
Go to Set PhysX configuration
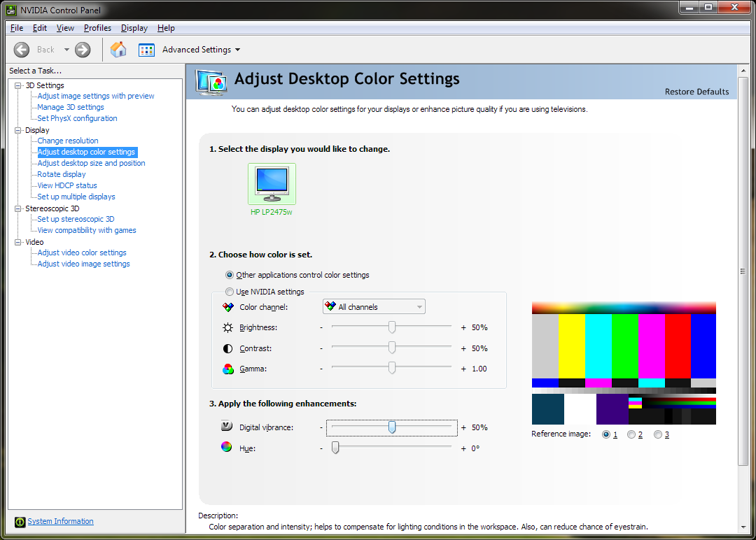click(77, 118)
